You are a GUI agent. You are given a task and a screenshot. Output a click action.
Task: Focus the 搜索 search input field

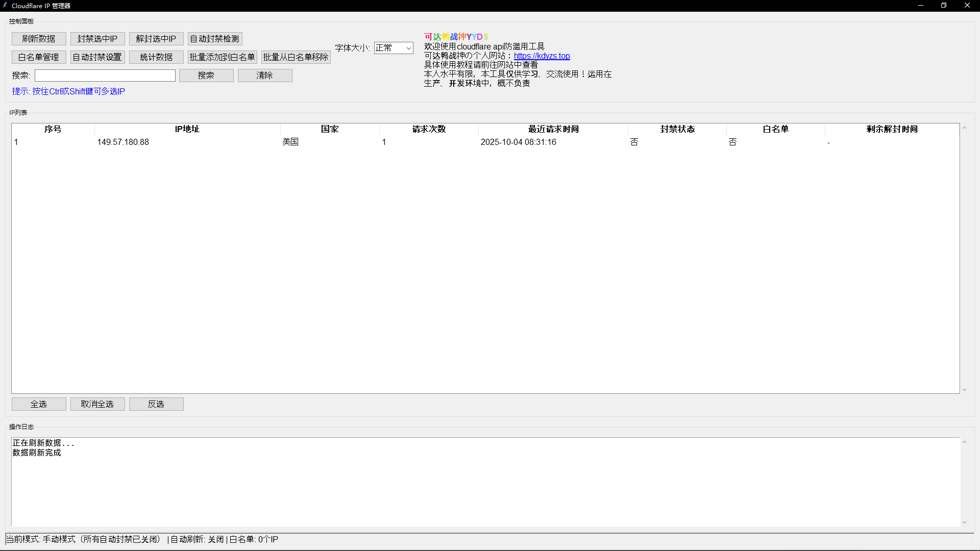click(x=105, y=76)
